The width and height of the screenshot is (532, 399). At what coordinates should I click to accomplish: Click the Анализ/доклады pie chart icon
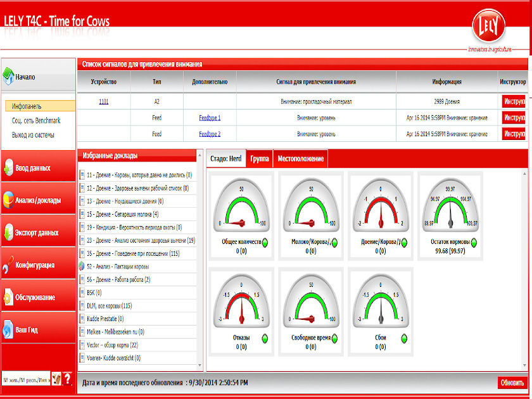[x=8, y=200]
